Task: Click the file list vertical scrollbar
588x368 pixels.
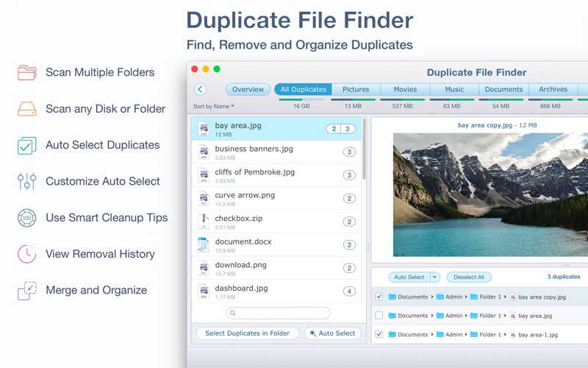Action: [364, 149]
